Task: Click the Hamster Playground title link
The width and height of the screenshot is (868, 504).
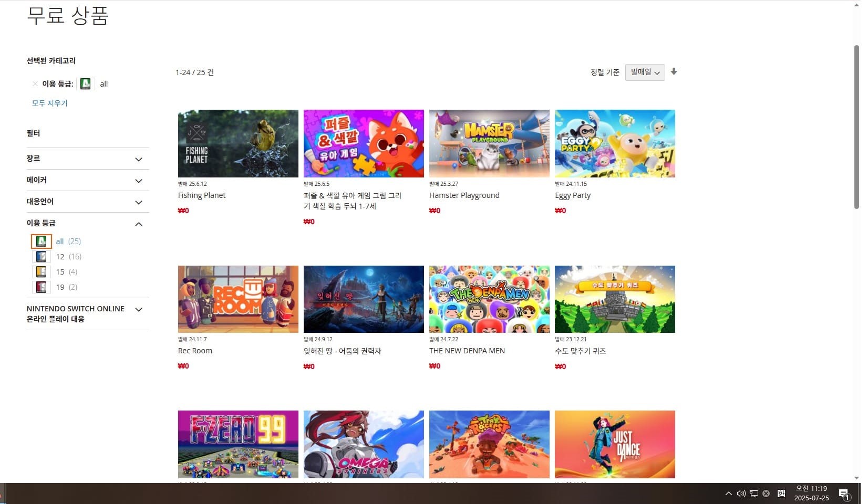Action: click(x=464, y=195)
